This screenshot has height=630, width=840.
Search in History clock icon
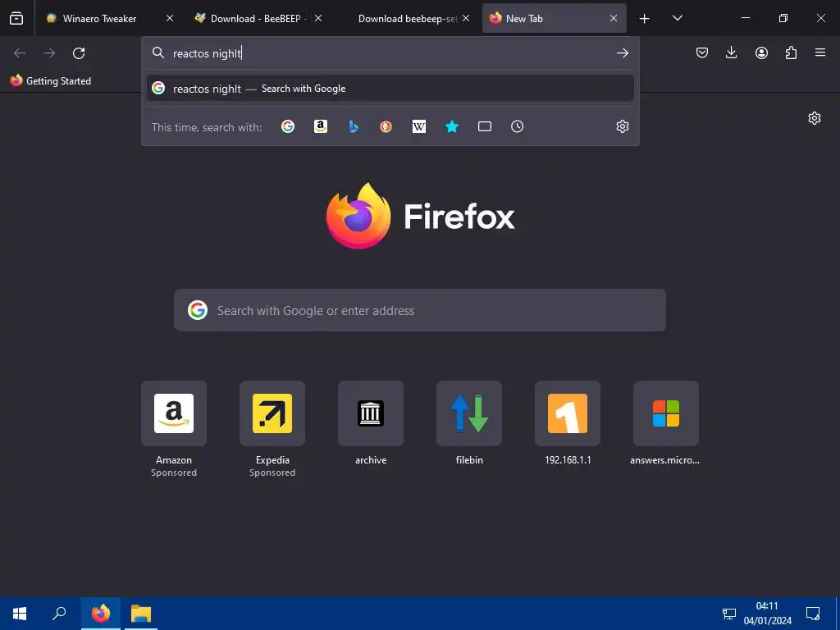tap(517, 126)
